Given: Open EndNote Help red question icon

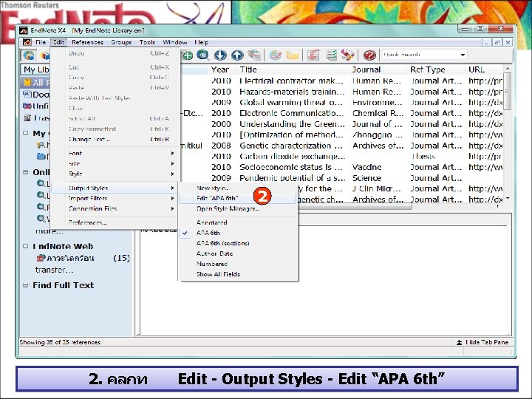Looking at the screenshot, I should click(369, 55).
